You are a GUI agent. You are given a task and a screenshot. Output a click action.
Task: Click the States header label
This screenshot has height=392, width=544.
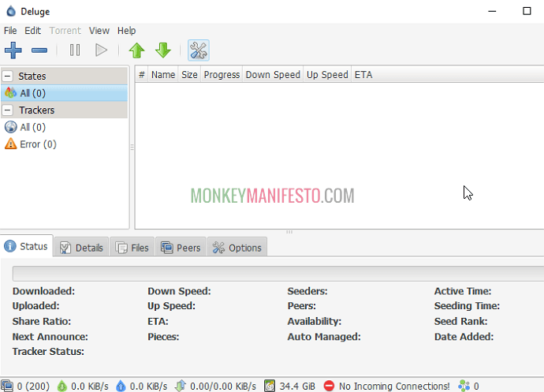point(32,76)
